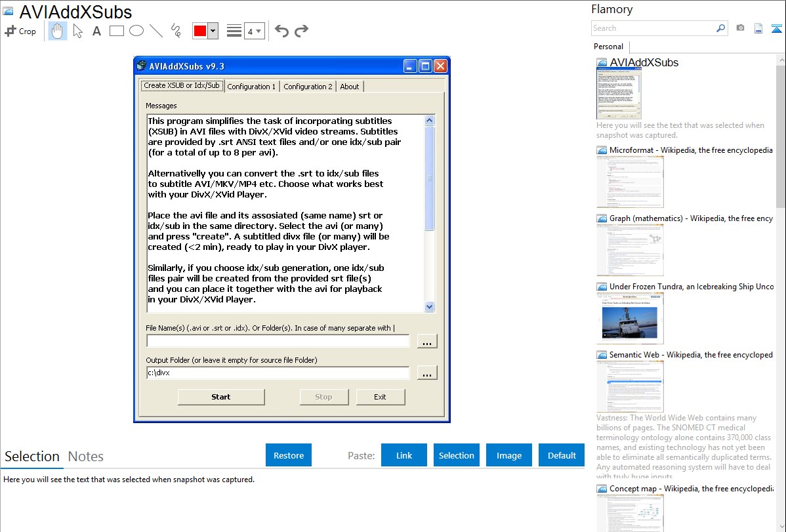Click the icon next to Semantic Web title

[x=602, y=355]
